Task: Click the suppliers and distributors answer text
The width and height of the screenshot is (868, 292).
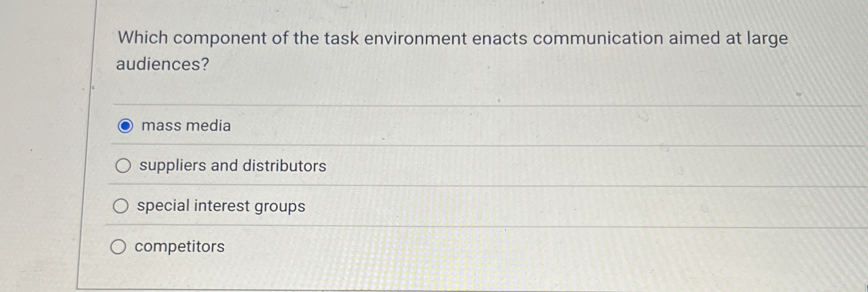Action: [232, 166]
